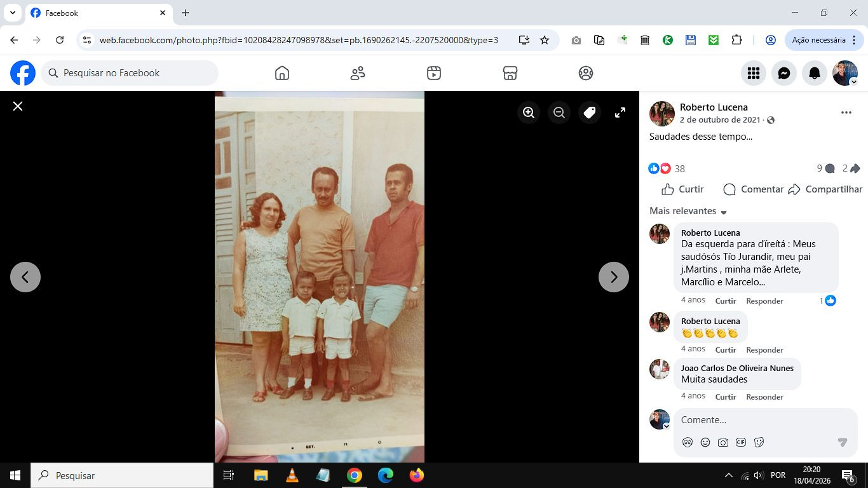Open the Facebook Home tab
Viewport: 868px width, 488px height.
[x=282, y=73]
